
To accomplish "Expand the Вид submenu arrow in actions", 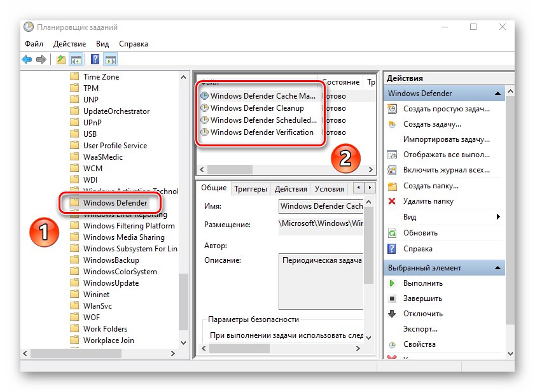I will tap(498, 217).
